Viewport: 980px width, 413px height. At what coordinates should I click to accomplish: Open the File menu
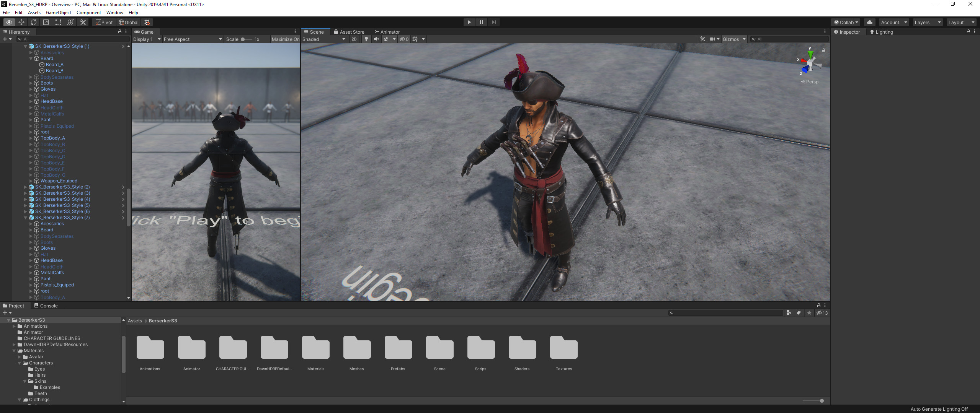coord(6,13)
